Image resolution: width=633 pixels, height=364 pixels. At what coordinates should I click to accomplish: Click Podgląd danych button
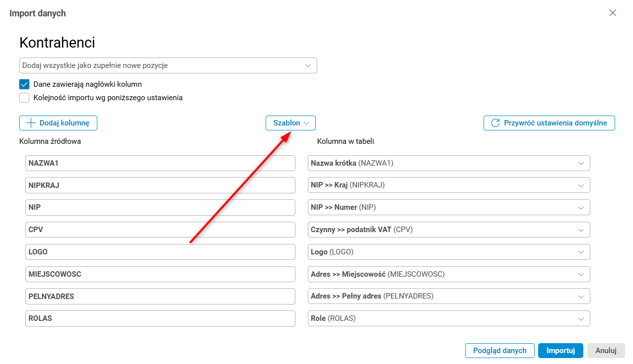click(x=499, y=351)
